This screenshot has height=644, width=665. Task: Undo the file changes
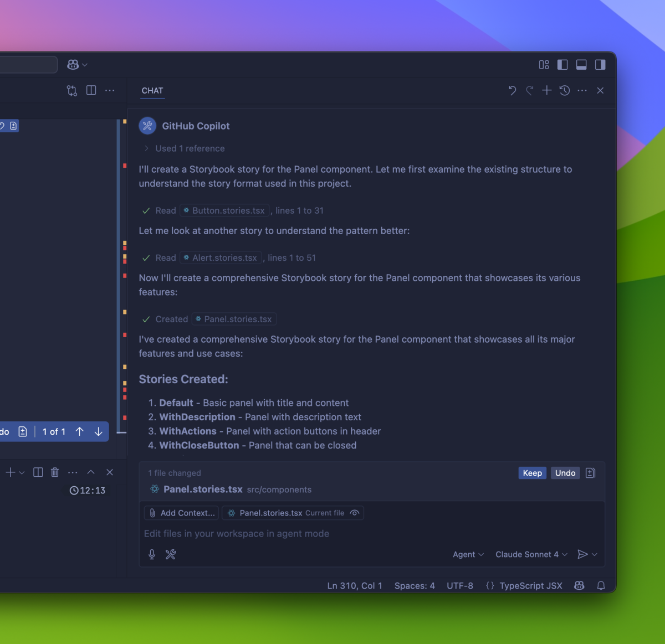point(565,473)
